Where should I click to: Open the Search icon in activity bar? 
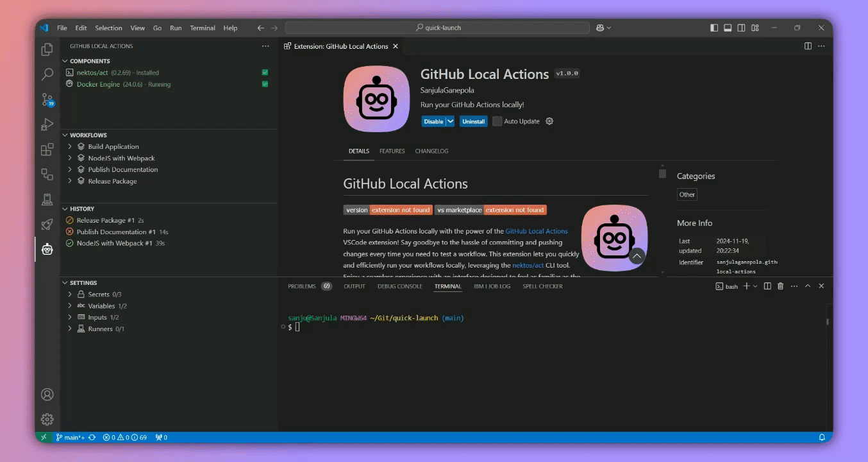[x=46, y=74]
